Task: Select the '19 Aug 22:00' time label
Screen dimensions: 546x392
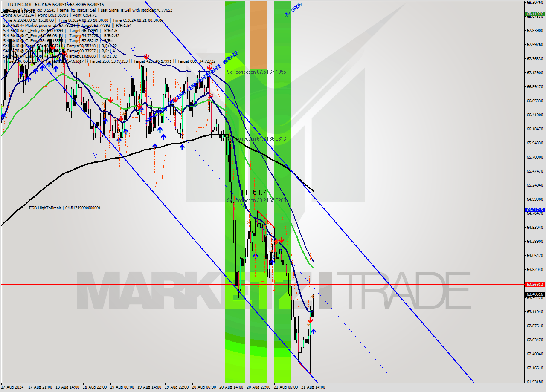Action: (x=177, y=387)
